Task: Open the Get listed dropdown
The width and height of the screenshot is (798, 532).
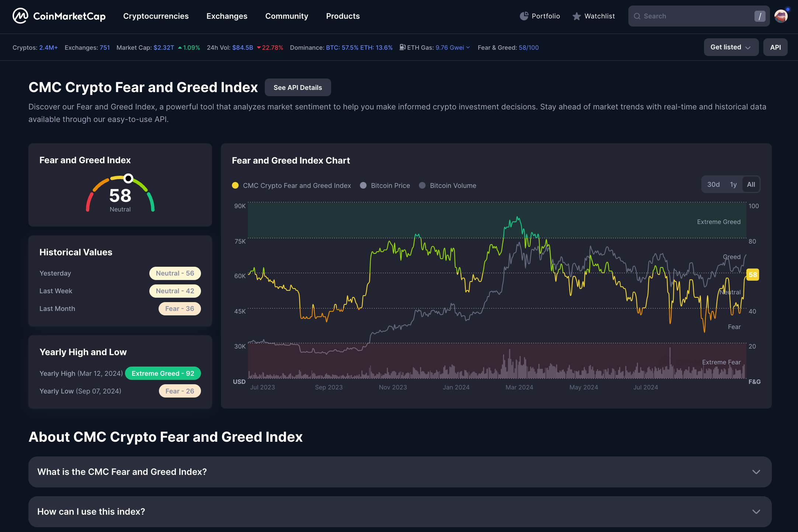Action: tap(731, 47)
